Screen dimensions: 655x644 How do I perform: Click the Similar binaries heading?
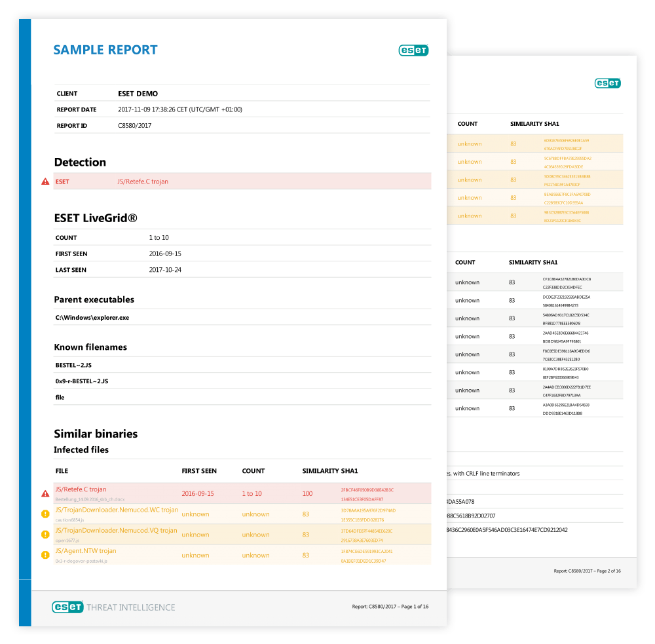coord(96,434)
